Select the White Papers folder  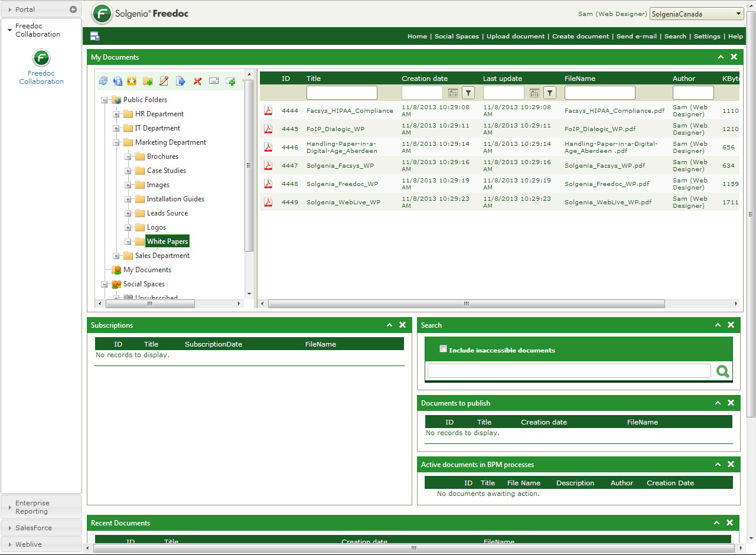167,241
